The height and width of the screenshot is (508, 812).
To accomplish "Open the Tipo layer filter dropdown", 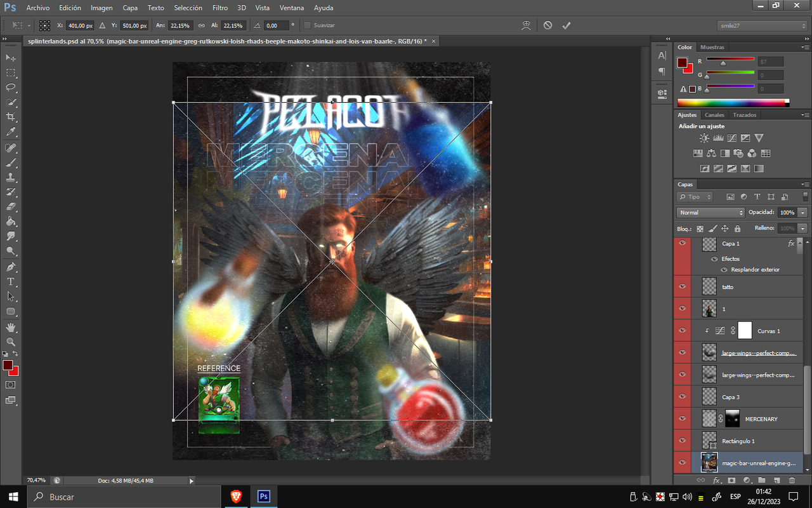I will pos(695,197).
